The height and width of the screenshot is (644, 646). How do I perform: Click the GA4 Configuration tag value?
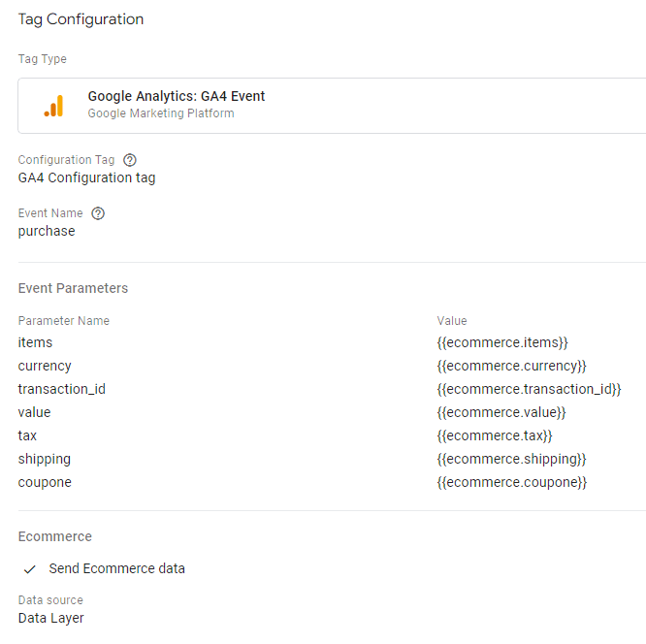[x=87, y=177]
